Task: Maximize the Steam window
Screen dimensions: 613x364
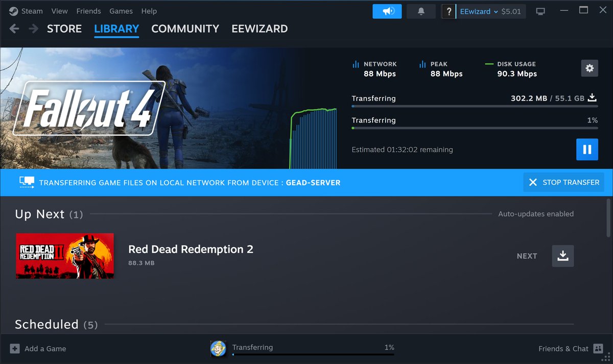Action: coord(583,11)
